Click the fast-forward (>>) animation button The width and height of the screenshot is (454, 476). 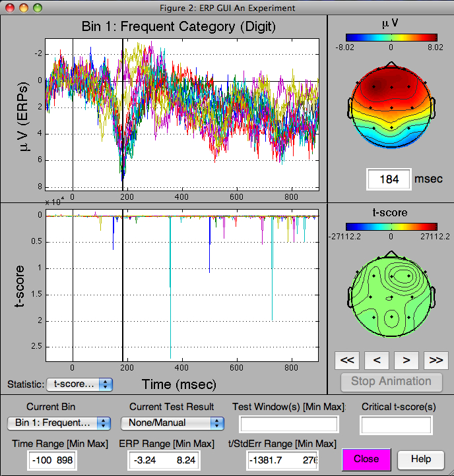pyautogui.click(x=436, y=360)
